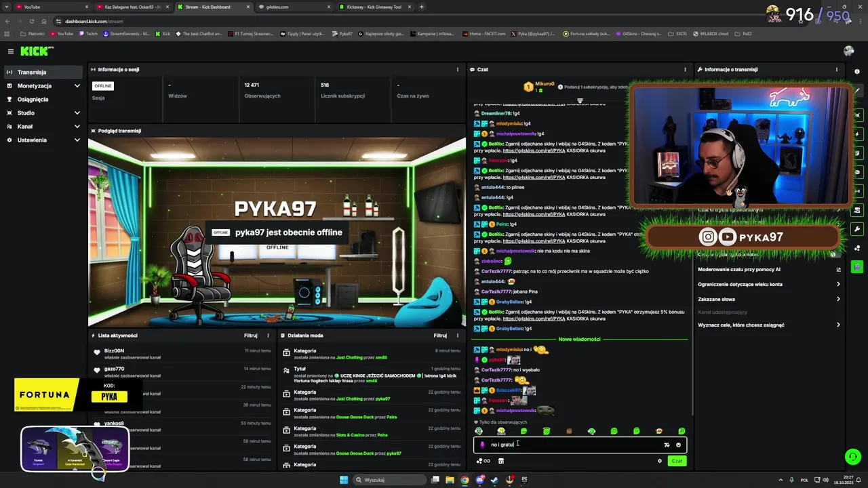Reload the page in browser toolbar
The image size is (868, 488).
[x=31, y=21]
